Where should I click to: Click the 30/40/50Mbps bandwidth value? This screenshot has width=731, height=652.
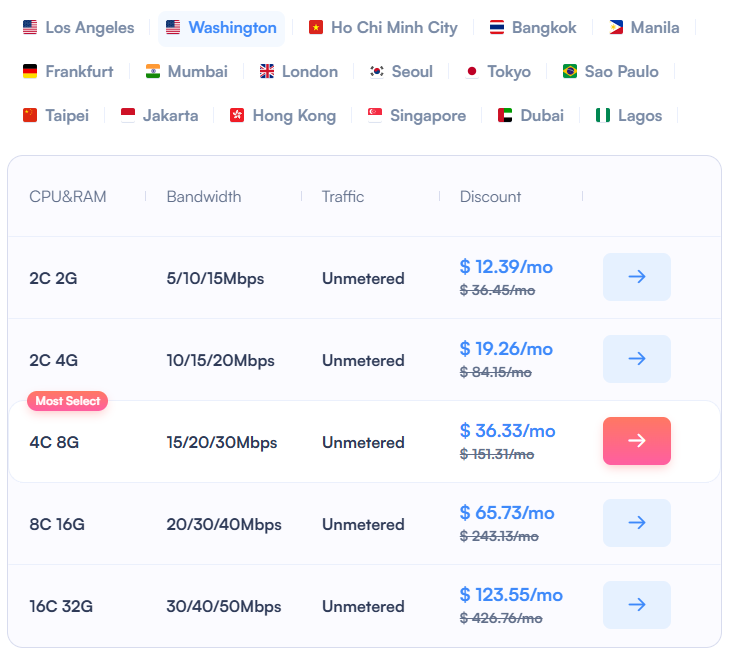click(x=224, y=607)
